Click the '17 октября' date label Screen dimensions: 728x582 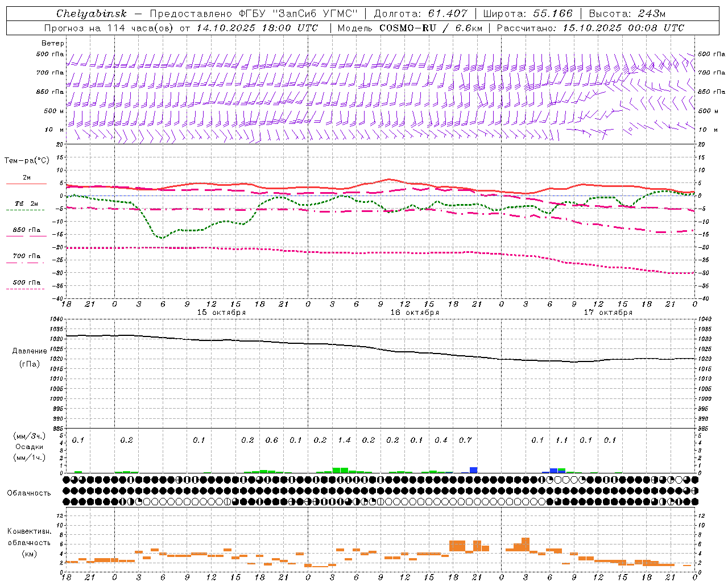[608, 313]
